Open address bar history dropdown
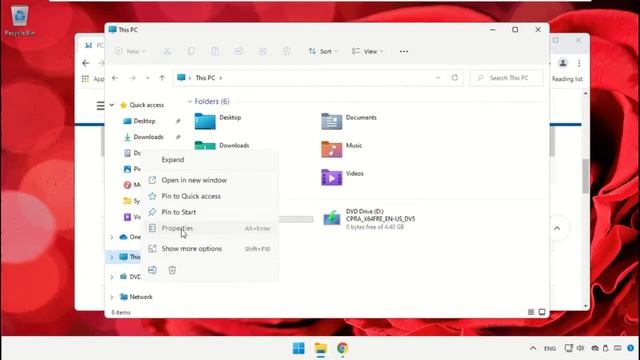Viewport: 640px width, 360px height. coord(438,78)
